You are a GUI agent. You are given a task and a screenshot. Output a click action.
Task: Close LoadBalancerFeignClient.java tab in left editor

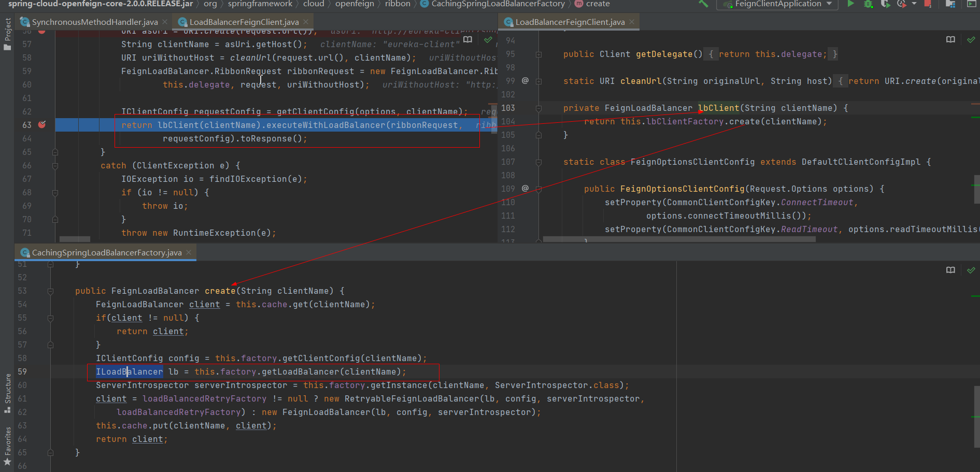[x=306, y=22]
